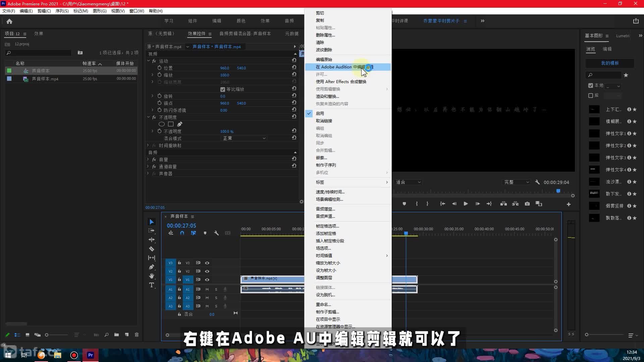The image size is (644, 362).
Task: Open the File (F) menu
Action: (9, 11)
